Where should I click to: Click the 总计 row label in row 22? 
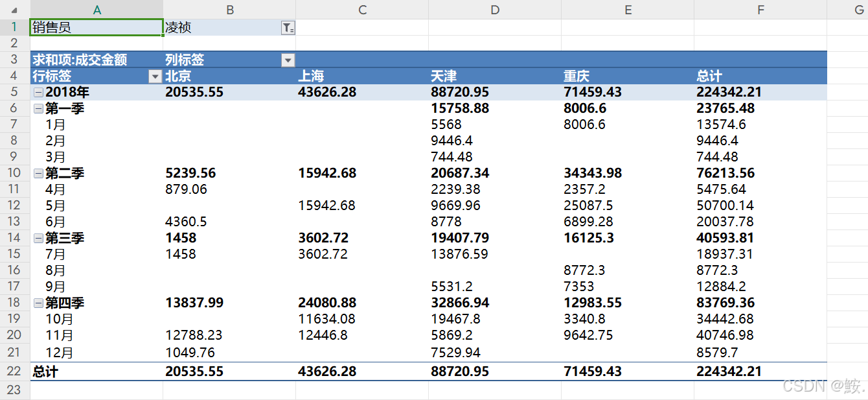click(x=45, y=372)
